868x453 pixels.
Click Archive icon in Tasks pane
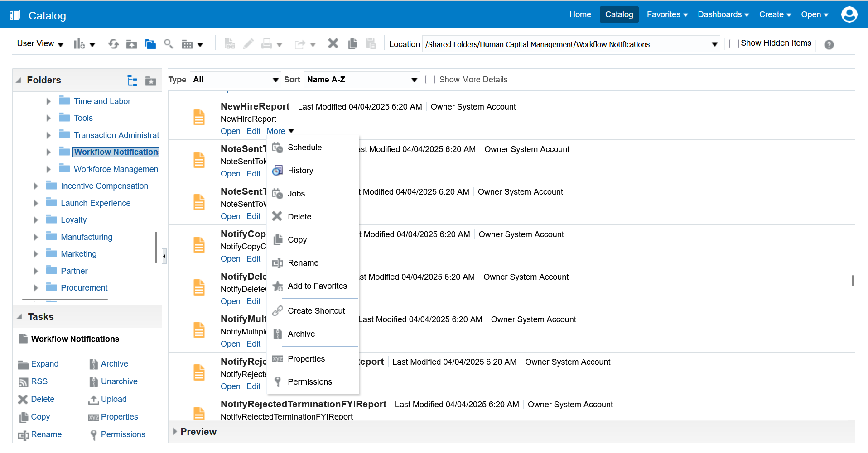pyautogui.click(x=93, y=364)
